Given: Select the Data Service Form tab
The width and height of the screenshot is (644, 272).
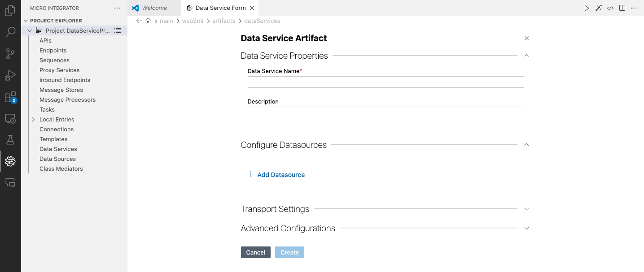Looking at the screenshot, I should (x=220, y=8).
